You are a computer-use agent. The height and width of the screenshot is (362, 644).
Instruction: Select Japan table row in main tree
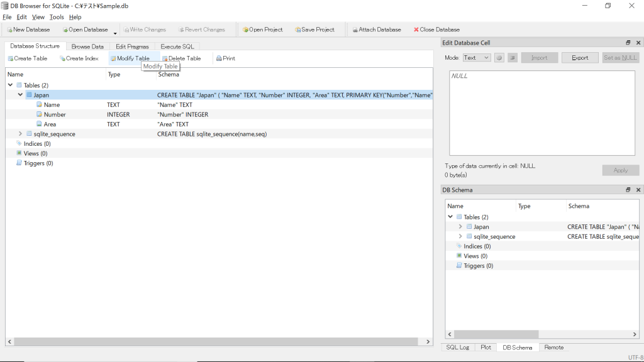(x=219, y=95)
